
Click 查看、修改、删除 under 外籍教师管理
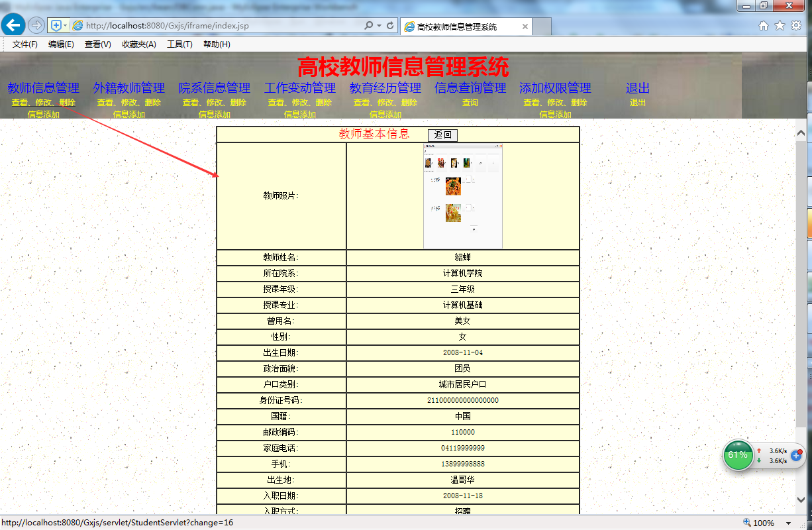(x=128, y=103)
